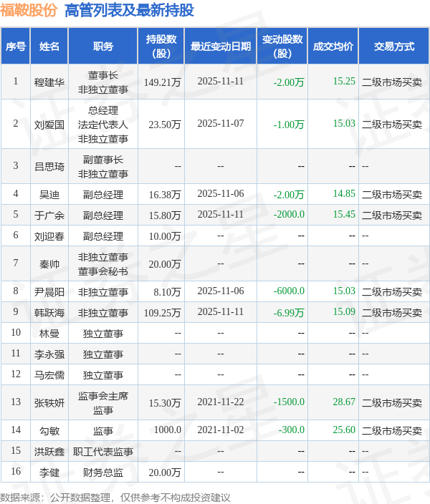430x504 pixels.
Task: Select the name 林曼
Action: point(49,334)
